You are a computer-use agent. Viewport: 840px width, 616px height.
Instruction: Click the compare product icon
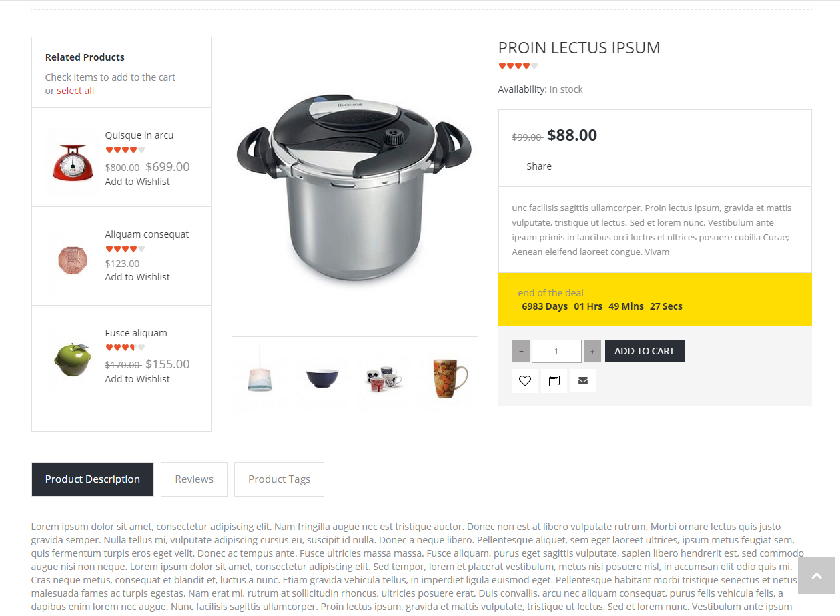coord(554,381)
